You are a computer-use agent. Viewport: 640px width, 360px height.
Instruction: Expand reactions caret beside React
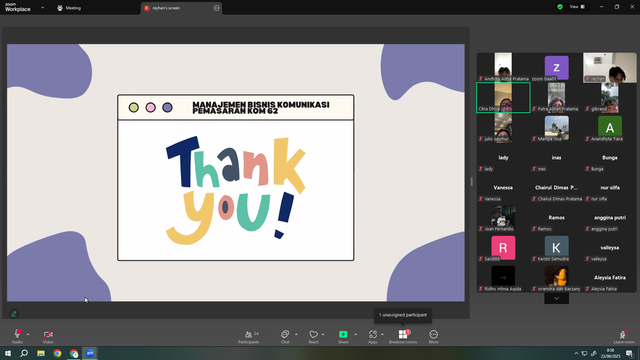(x=323, y=334)
